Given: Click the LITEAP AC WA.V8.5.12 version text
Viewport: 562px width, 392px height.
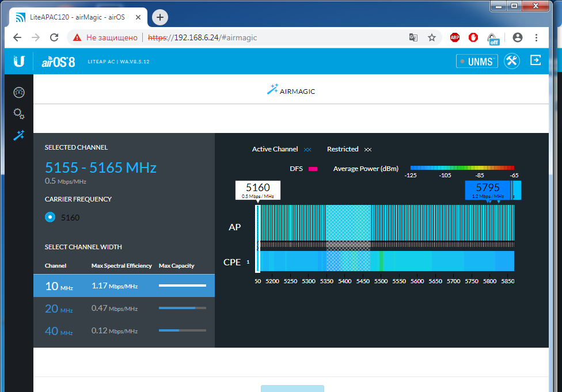Looking at the screenshot, I should (x=119, y=62).
